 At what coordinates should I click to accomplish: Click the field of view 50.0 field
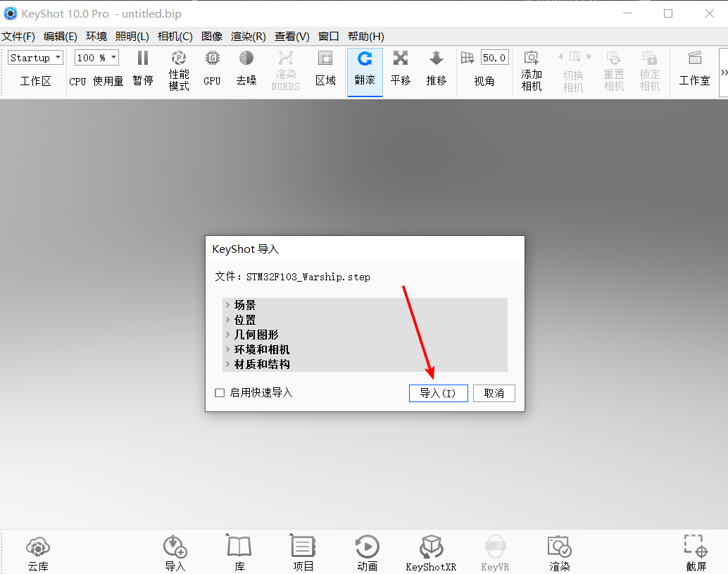(x=494, y=58)
